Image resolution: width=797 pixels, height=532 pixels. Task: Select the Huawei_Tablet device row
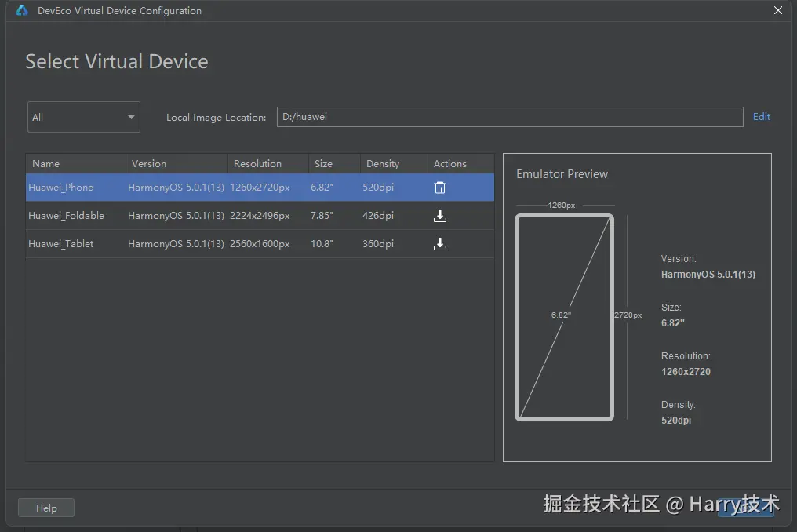(260, 243)
